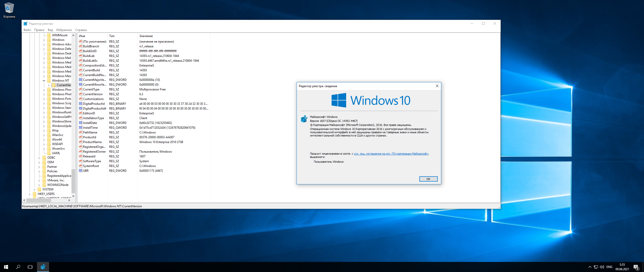The height and width of the screenshot is (272, 644).
Task: Expand the SYSTEM tree key
Action: pyautogui.click(x=34, y=189)
